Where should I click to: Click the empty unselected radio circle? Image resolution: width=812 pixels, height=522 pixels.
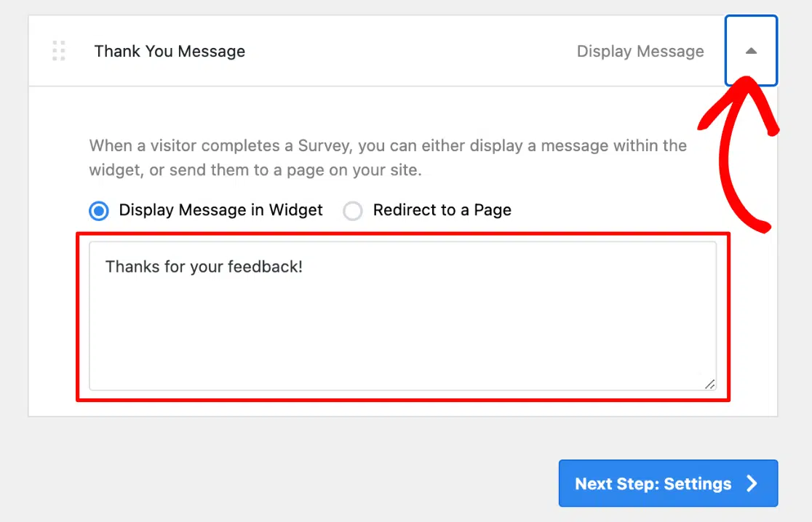coord(353,211)
